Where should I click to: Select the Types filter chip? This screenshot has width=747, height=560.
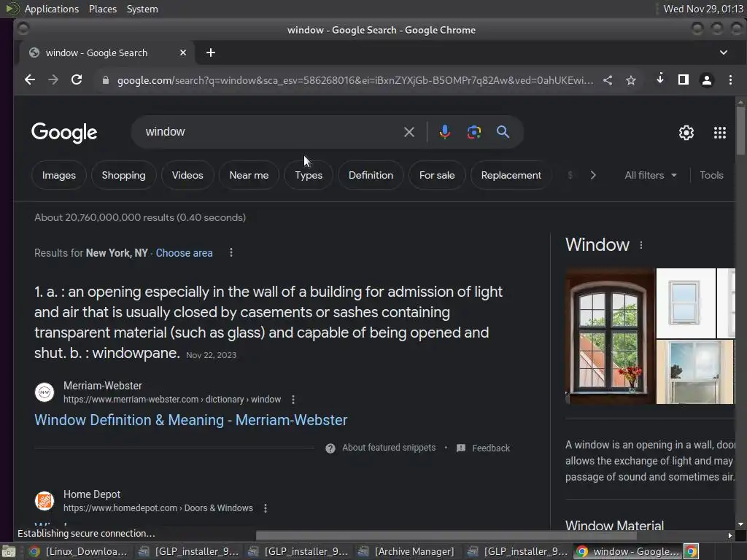coord(309,175)
